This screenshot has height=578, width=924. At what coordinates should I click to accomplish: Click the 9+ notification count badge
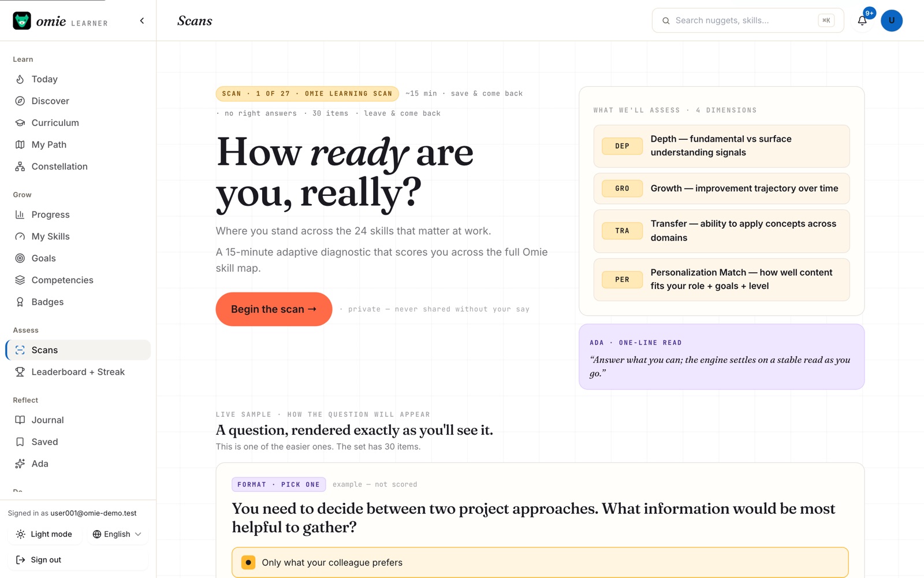click(x=869, y=13)
